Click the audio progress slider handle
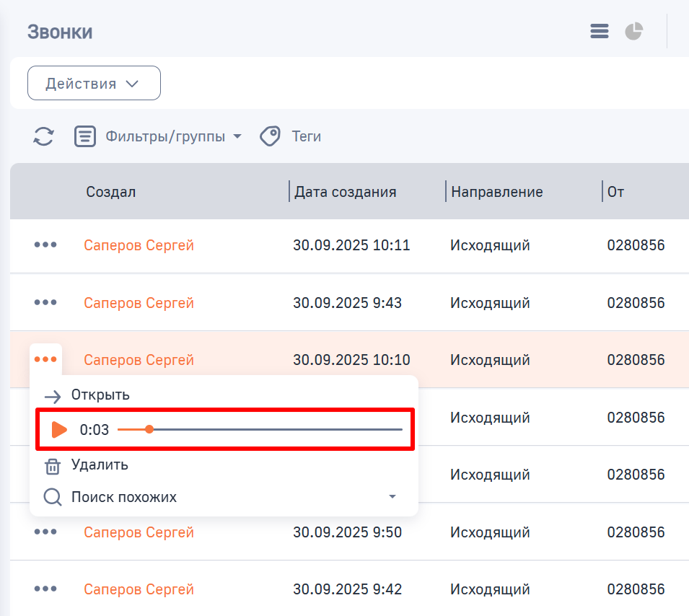 click(149, 428)
